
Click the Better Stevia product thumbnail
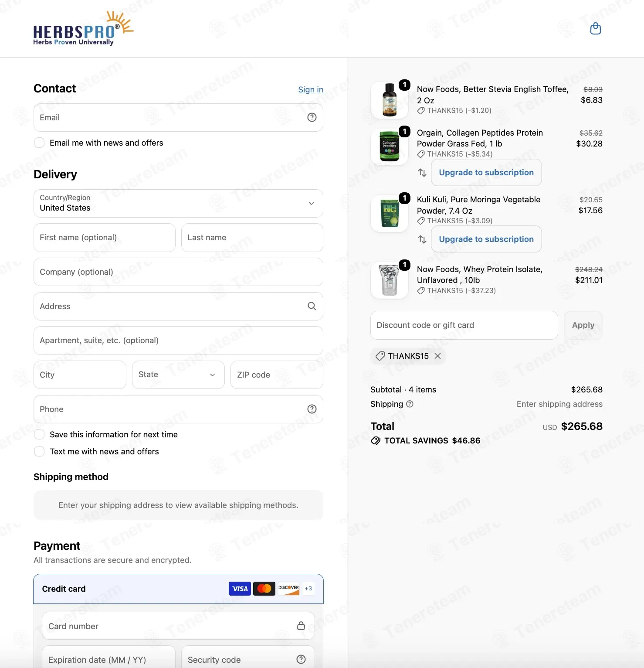389,100
